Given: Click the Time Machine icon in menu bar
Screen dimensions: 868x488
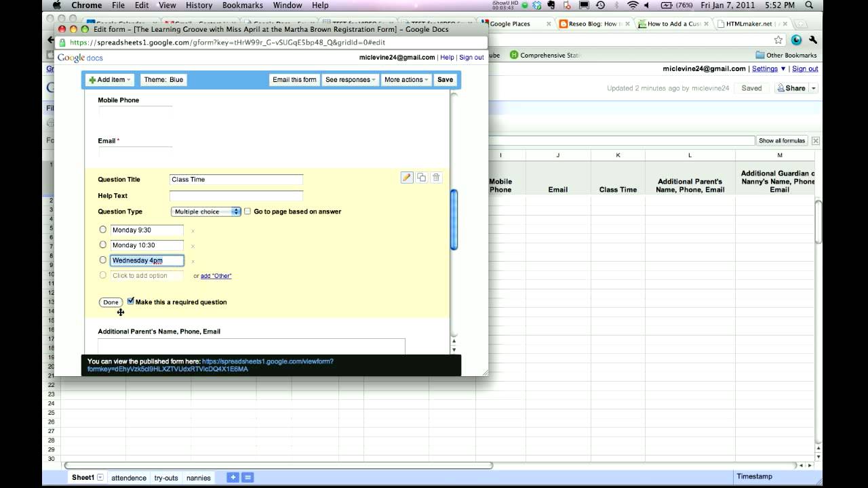Looking at the screenshot, I should coord(600,5).
